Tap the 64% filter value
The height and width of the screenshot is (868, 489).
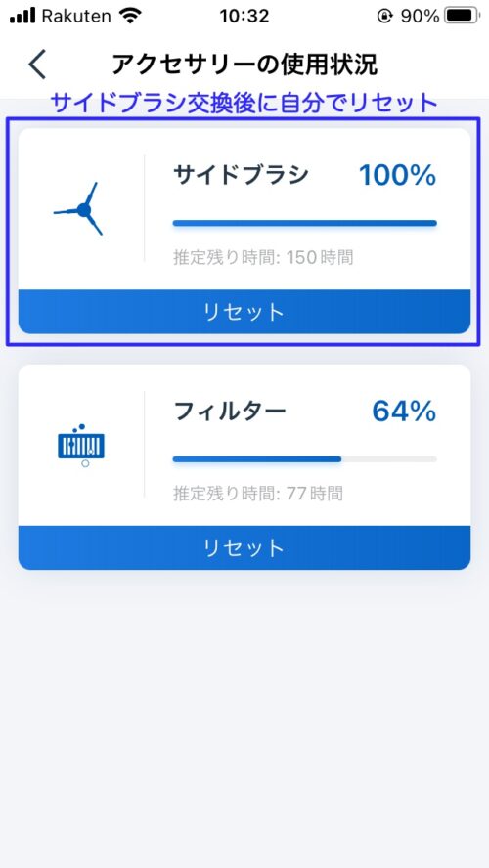(x=404, y=412)
